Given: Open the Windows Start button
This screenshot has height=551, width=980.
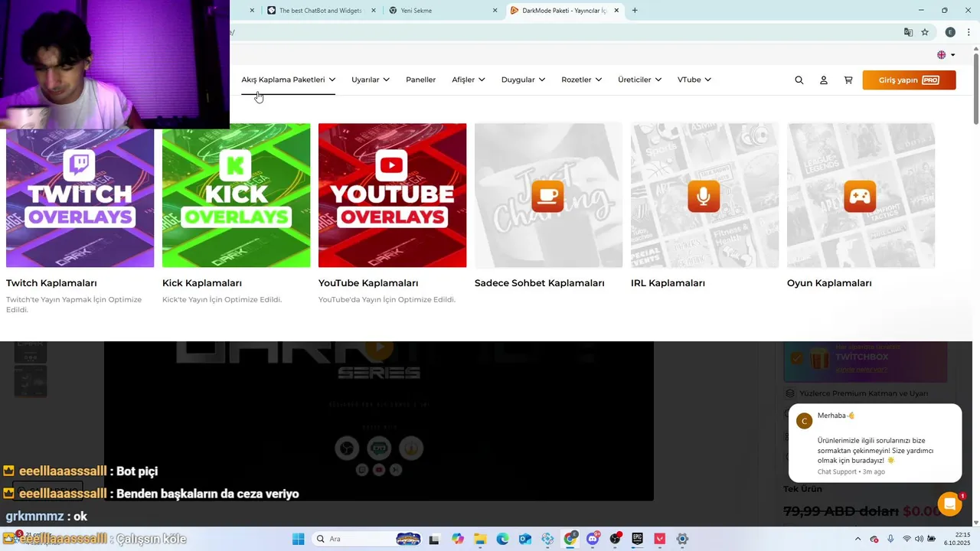Looking at the screenshot, I should pos(299,539).
